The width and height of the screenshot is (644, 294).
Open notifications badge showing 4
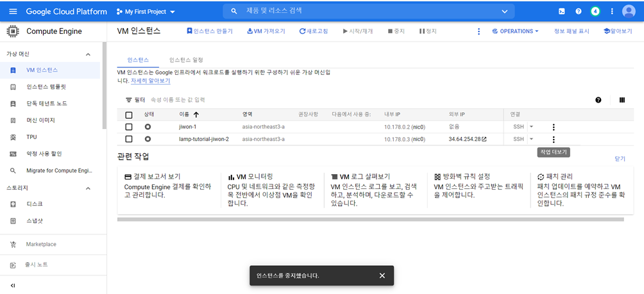[x=595, y=12]
